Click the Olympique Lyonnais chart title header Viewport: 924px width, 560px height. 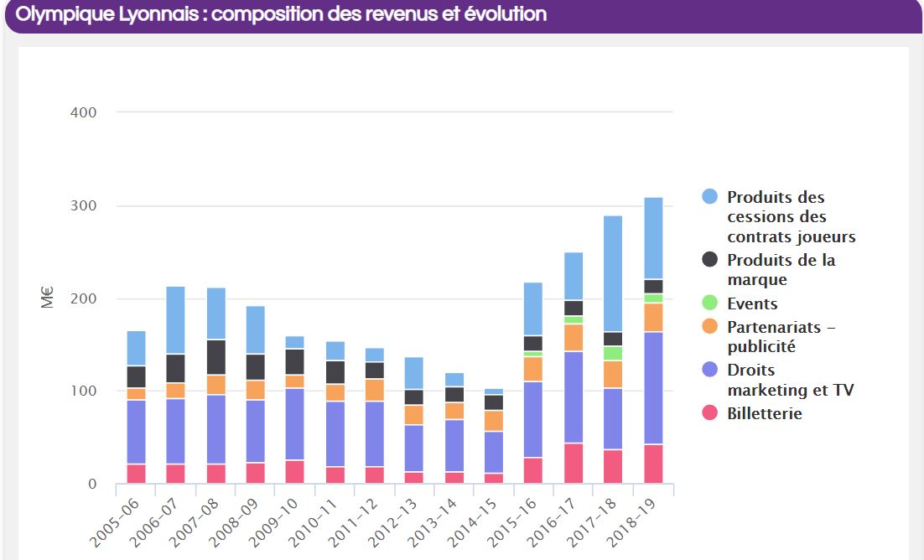coord(281,14)
